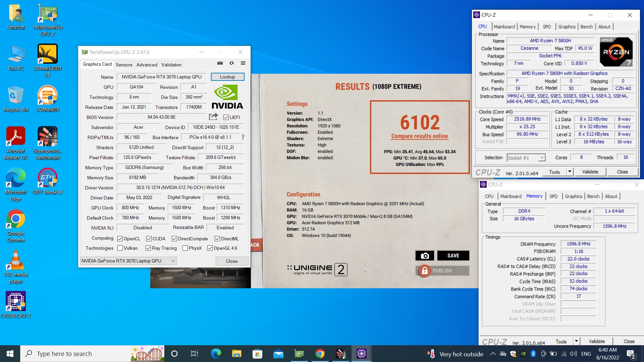Image resolution: width=644 pixels, height=362 pixels.
Task: Open Acrobat Reader DC desktop icon
Action: tap(16, 143)
